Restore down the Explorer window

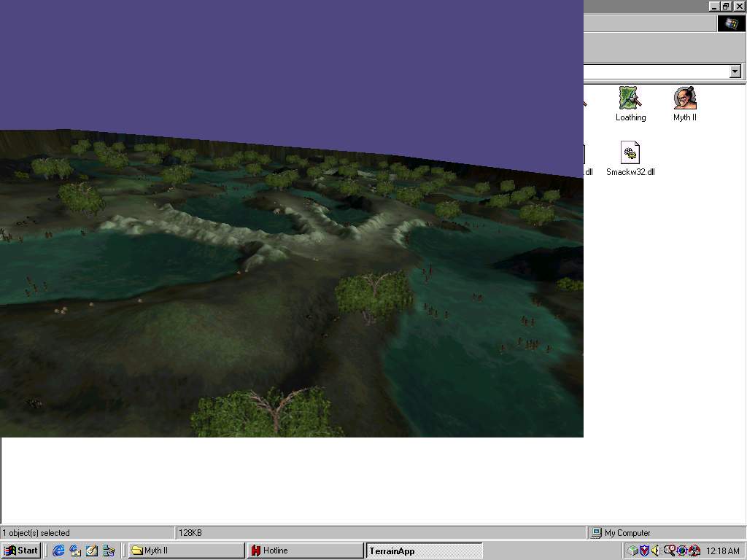[x=727, y=6]
